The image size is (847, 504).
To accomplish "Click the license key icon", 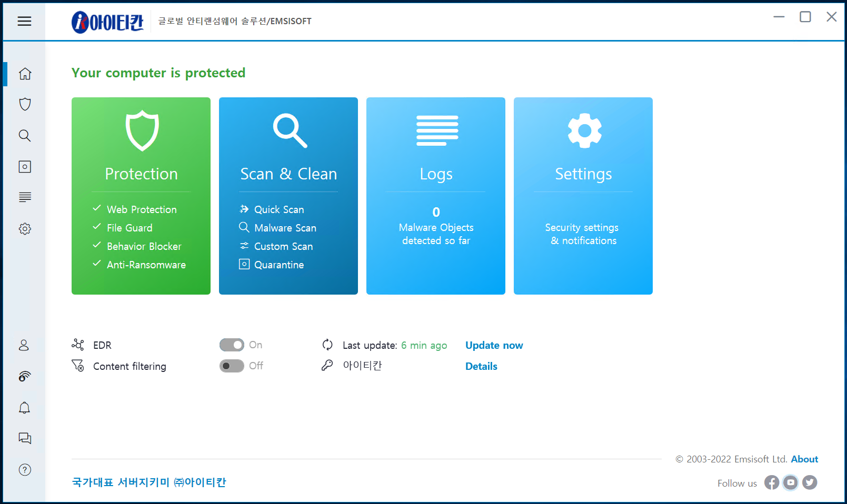I will pos(327,365).
